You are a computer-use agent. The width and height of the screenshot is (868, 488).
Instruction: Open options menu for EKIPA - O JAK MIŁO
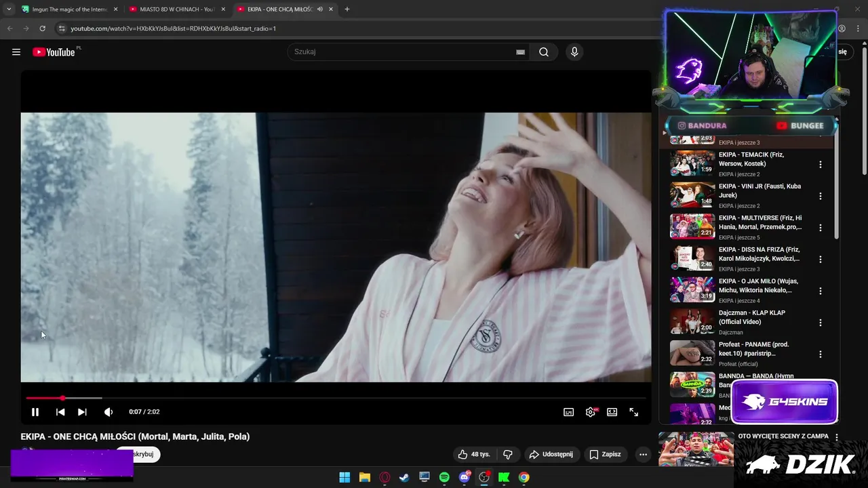pyautogui.click(x=821, y=291)
